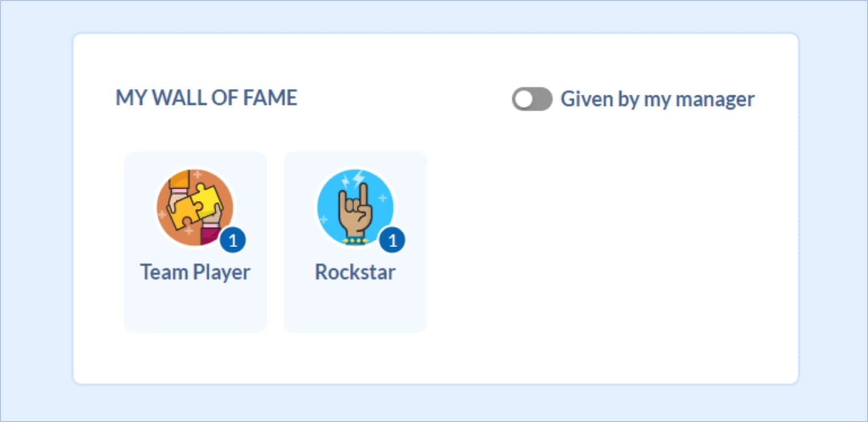
Task: Click the gray track of the manager toggle
Action: tap(542, 99)
